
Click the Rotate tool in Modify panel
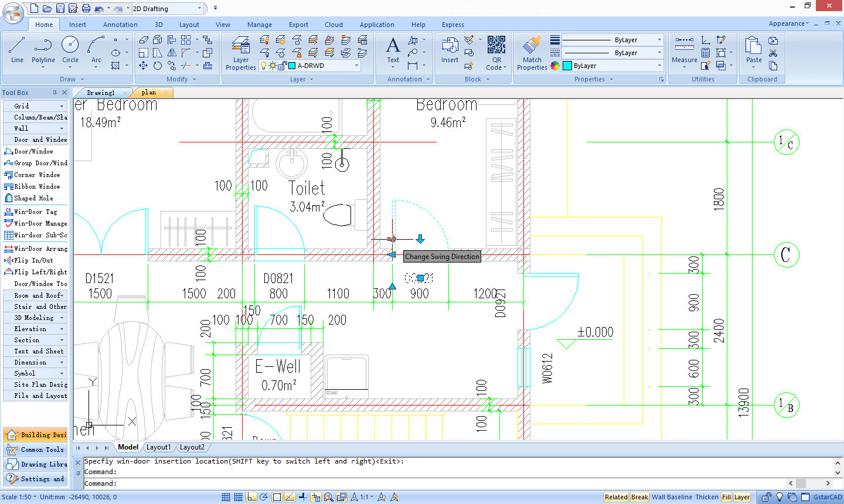tap(158, 66)
